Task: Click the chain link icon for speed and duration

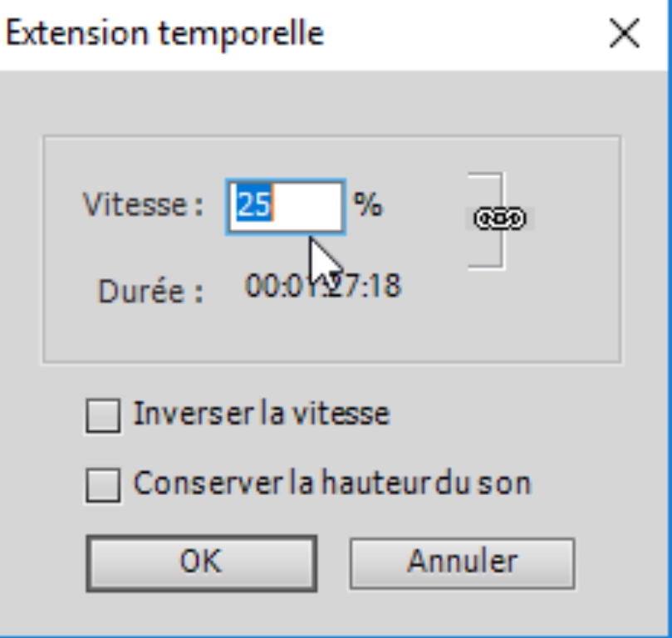Action: [x=499, y=219]
